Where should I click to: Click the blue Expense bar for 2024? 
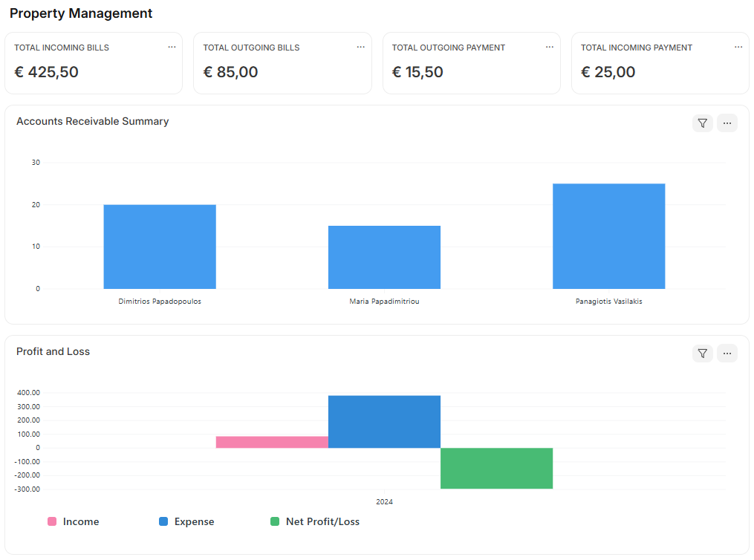pos(384,421)
